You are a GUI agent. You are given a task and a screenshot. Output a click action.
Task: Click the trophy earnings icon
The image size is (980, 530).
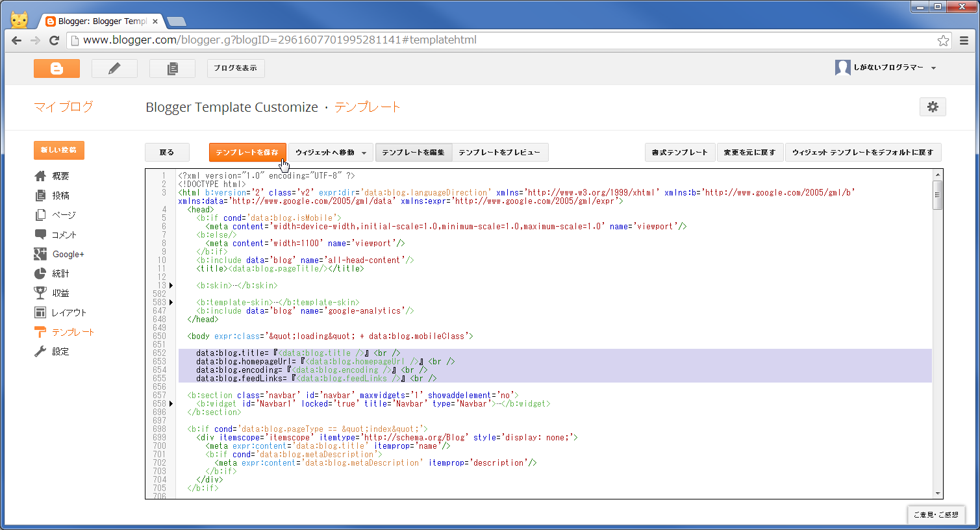[x=40, y=293]
